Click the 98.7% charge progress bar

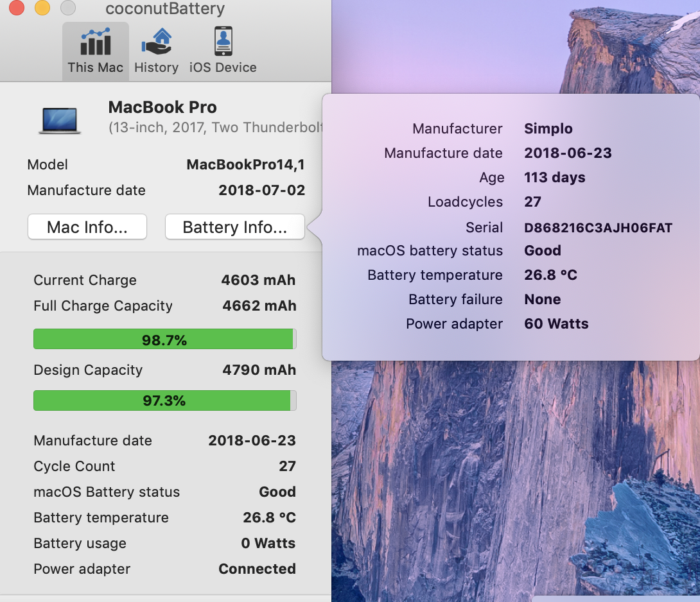[165, 339]
